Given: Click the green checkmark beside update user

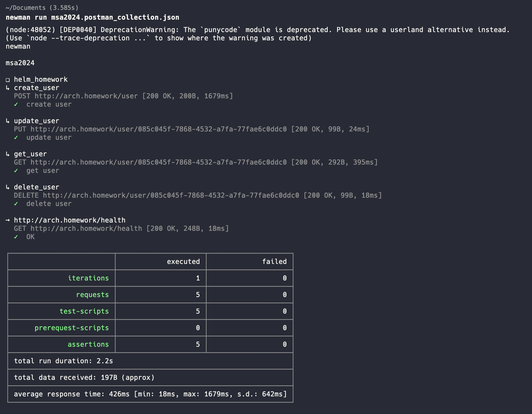Looking at the screenshot, I should tap(16, 138).
